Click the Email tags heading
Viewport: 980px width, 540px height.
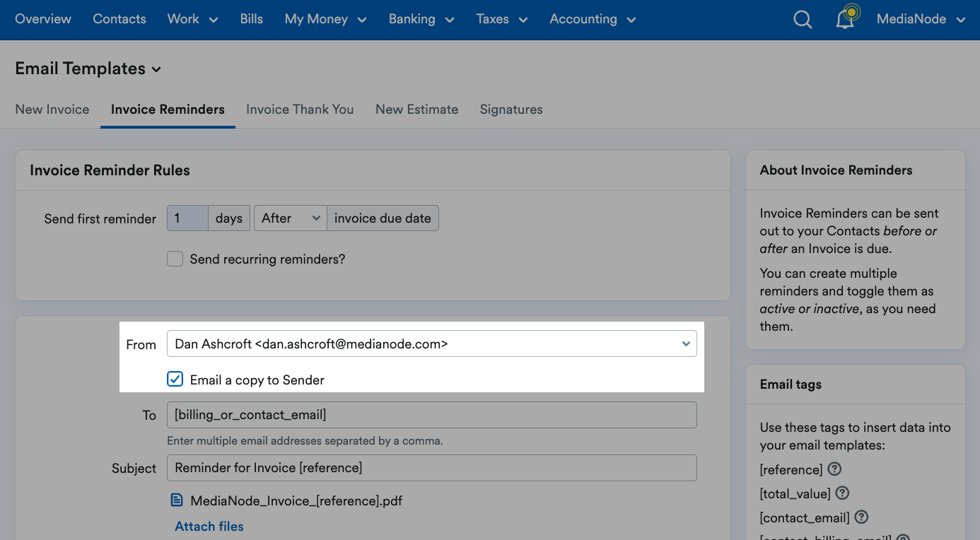pyautogui.click(x=791, y=385)
